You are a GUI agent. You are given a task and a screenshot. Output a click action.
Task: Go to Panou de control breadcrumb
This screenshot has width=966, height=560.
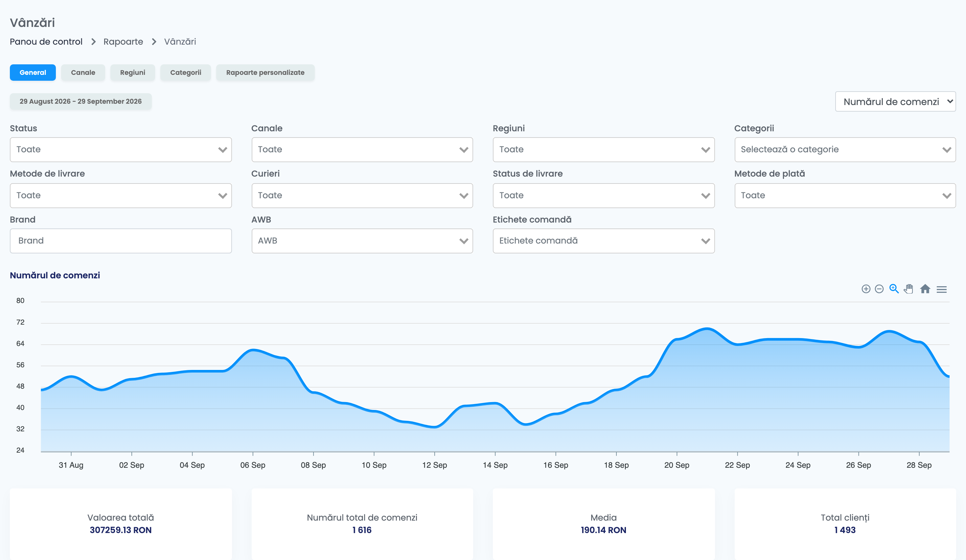point(46,42)
